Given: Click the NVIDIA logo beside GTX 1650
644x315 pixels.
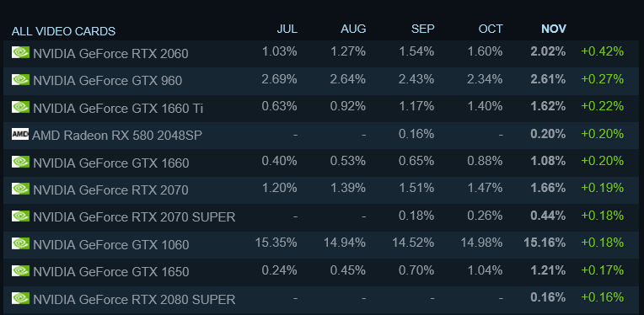Looking at the screenshot, I should [x=20, y=270].
